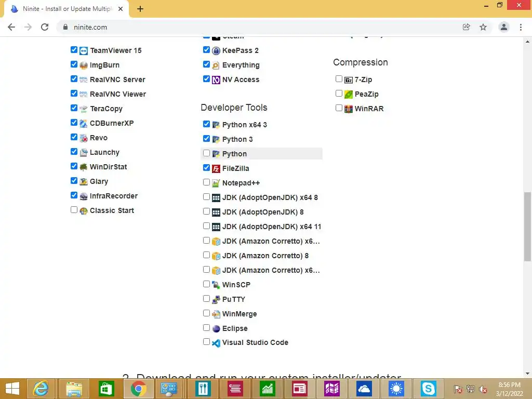Click the JDK (AdoptOpenJDK) x64 11 label
This screenshot has width=532, height=399.
tap(272, 227)
